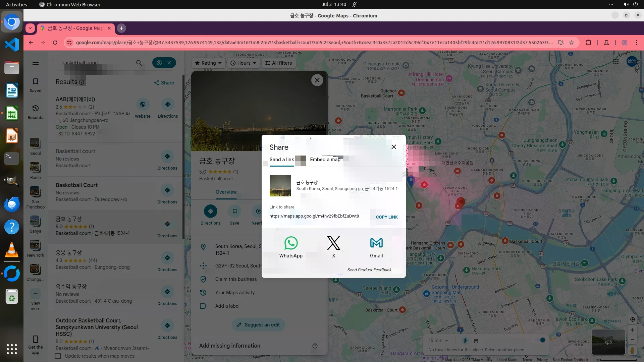Switch to Embed a map tab
Screen dimensions: 644x362
[x=325, y=160]
